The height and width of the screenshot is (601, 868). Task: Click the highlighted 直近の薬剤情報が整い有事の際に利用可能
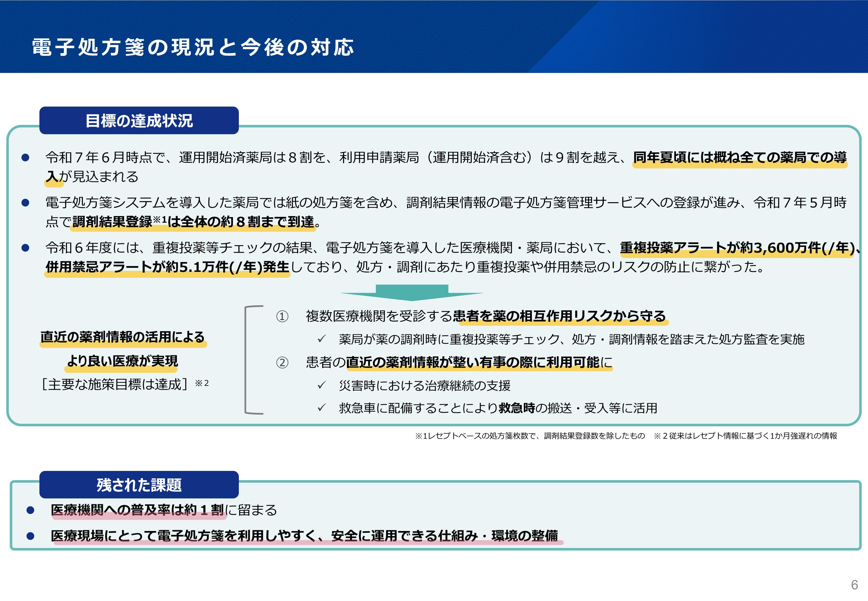(473, 363)
